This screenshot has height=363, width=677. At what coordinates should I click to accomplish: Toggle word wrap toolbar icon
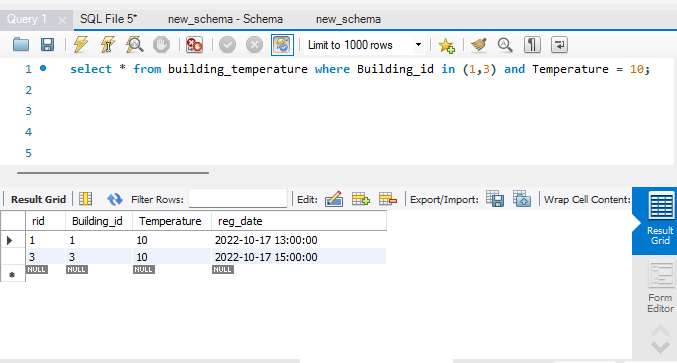(x=559, y=44)
